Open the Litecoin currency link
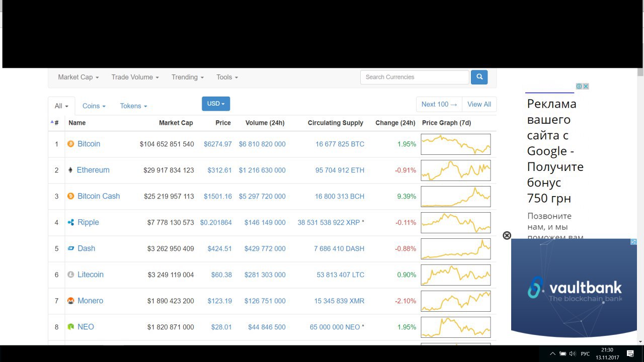 pyautogui.click(x=91, y=275)
